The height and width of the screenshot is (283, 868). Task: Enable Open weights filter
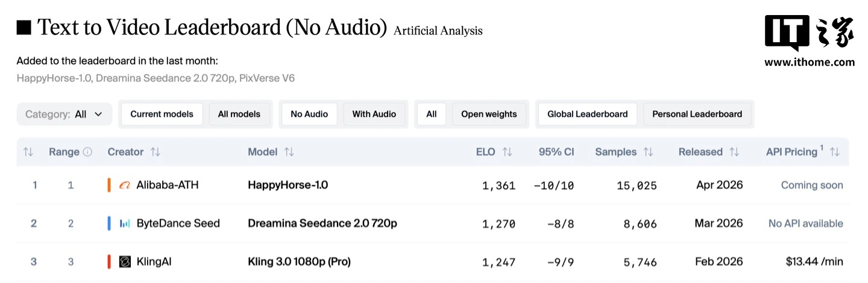[x=489, y=114]
